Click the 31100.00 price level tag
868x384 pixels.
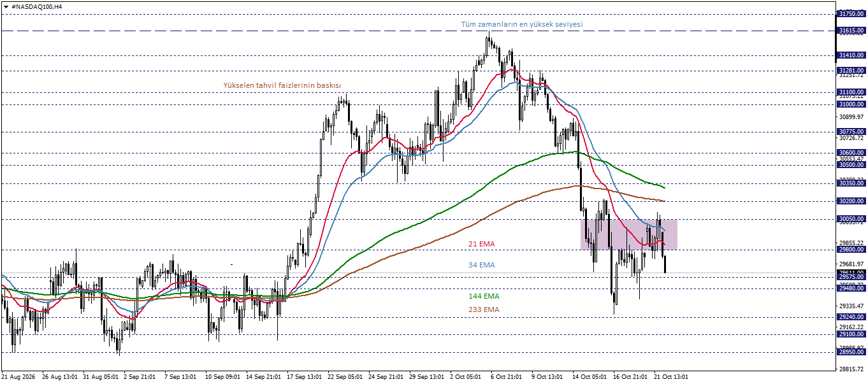coord(851,92)
